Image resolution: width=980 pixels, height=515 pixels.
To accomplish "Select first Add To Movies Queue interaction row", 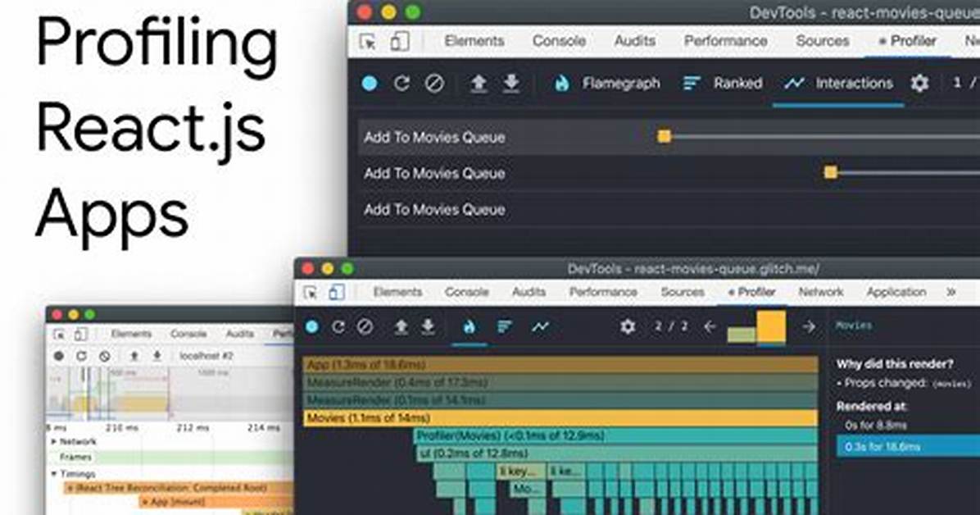I will pyautogui.click(x=669, y=137).
